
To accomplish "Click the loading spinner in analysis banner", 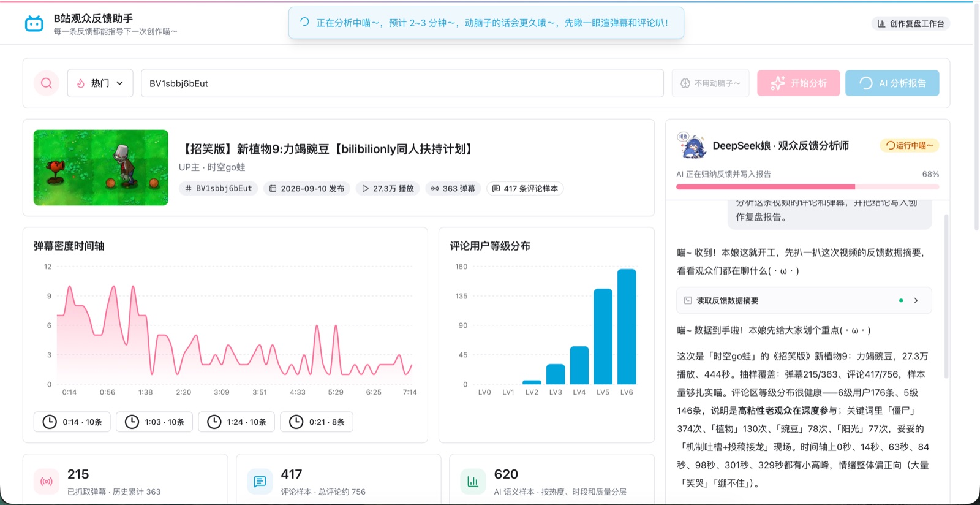I will click(304, 22).
